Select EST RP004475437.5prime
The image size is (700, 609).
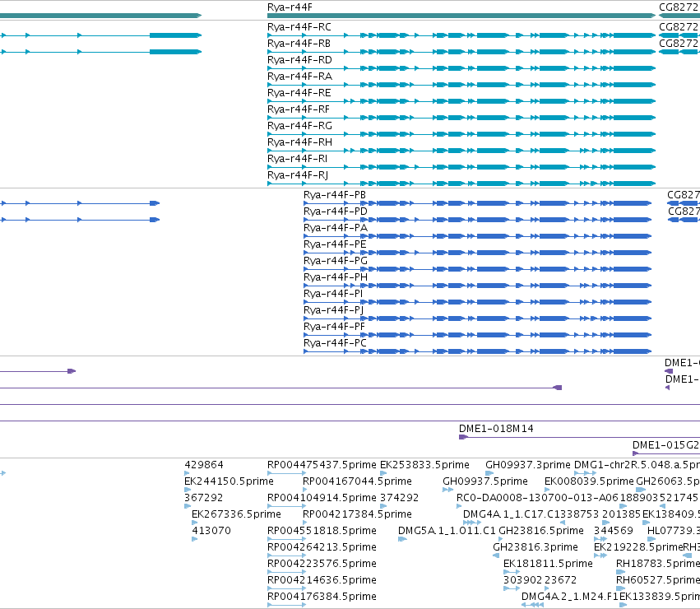tap(322, 465)
